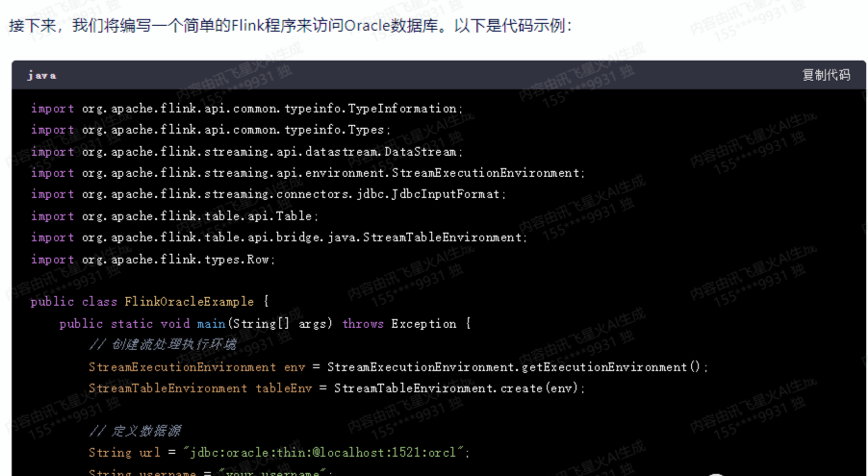The image size is (868, 476).
Task: Click the FlinkOracleExample class name
Action: [189, 302]
